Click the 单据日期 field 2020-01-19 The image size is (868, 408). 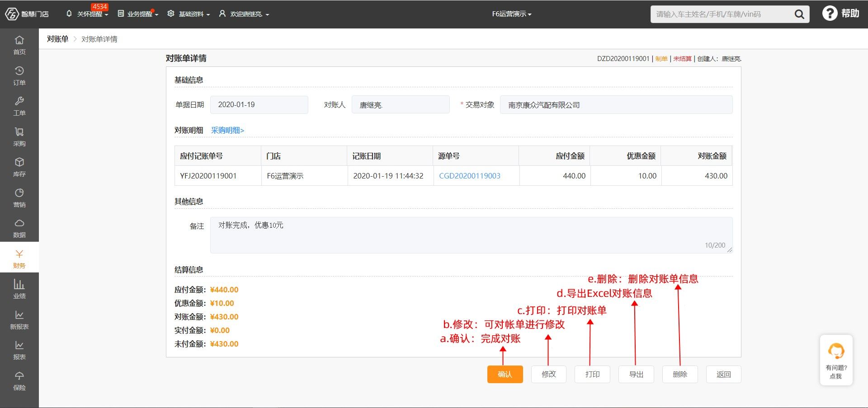[259, 104]
